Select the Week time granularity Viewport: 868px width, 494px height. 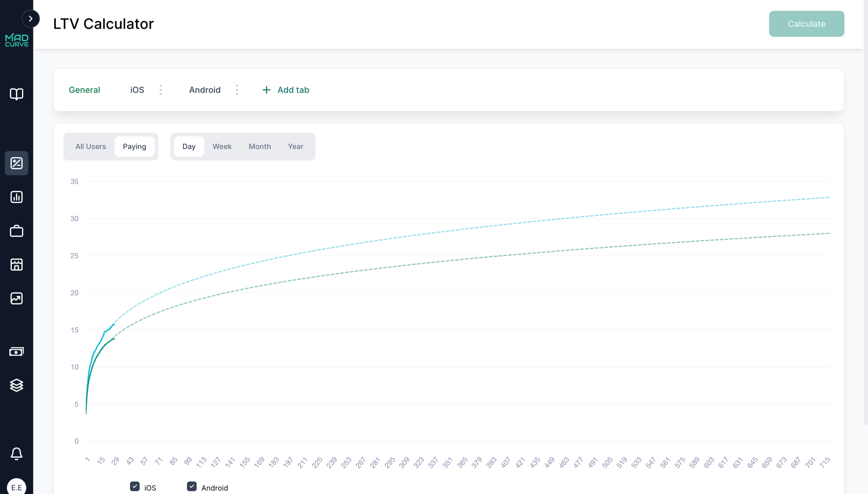pos(222,146)
